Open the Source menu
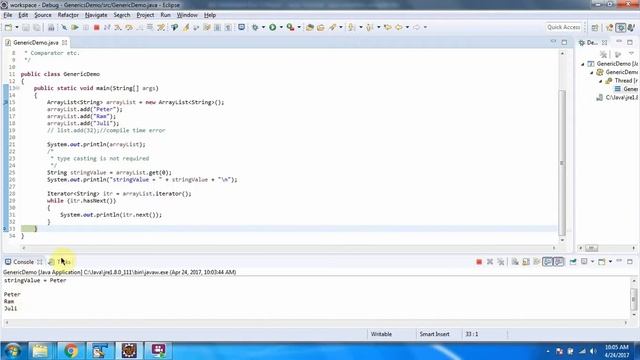Viewport: 640px width, 360px height. click(43, 15)
